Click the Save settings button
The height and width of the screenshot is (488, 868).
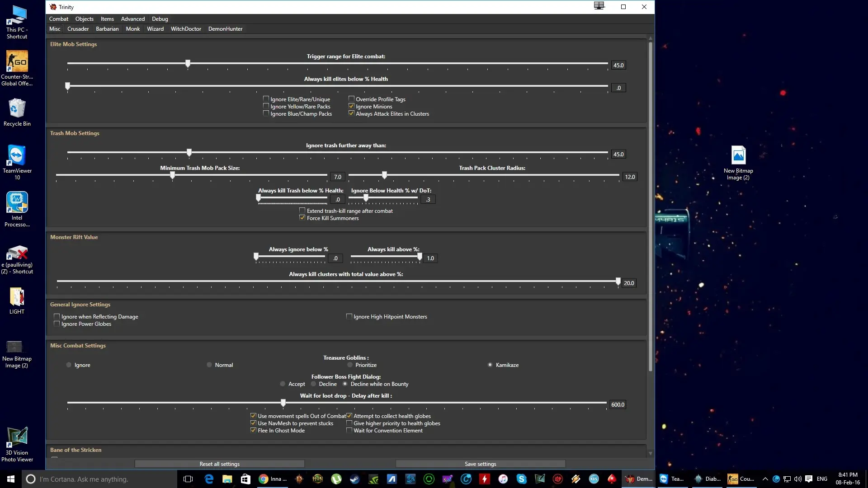tap(481, 464)
